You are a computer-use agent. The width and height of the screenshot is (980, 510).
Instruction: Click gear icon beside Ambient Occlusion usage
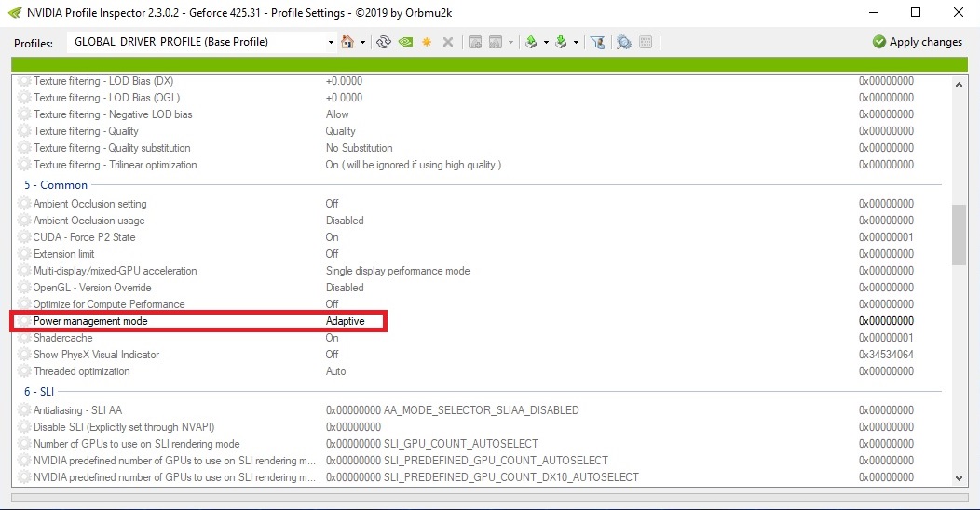pos(23,221)
